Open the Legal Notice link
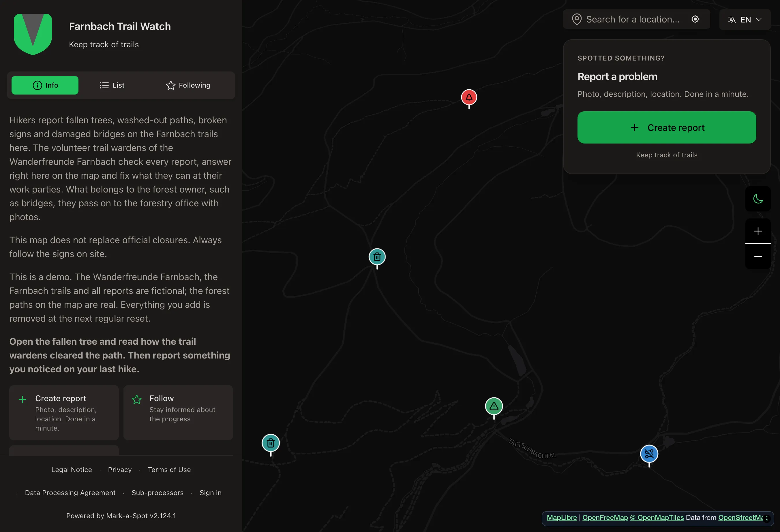The height and width of the screenshot is (532, 780). (72, 470)
